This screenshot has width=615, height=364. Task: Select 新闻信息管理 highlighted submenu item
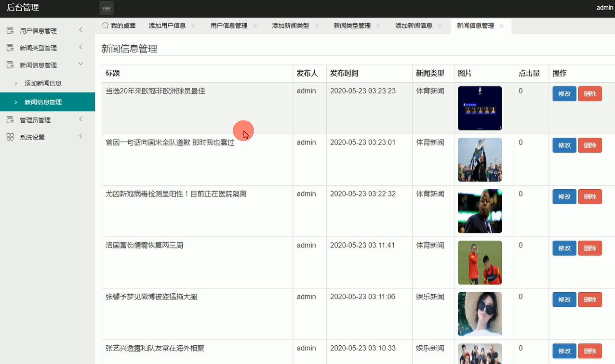tap(47, 102)
